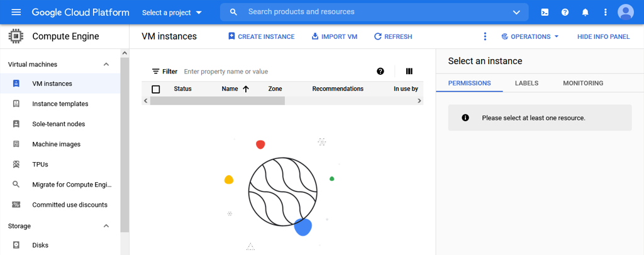The width and height of the screenshot is (644, 255).
Task: Open the header settings and utilities menu
Action: point(606,13)
